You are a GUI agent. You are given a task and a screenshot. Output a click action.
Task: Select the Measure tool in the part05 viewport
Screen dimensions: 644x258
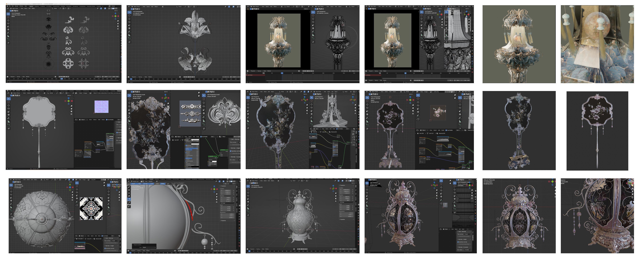[129, 35]
